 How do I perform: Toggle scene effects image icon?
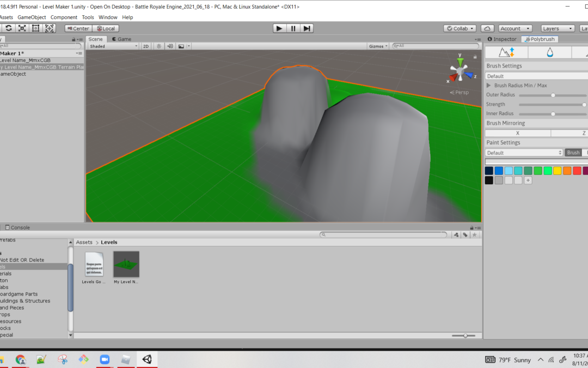pos(181,46)
